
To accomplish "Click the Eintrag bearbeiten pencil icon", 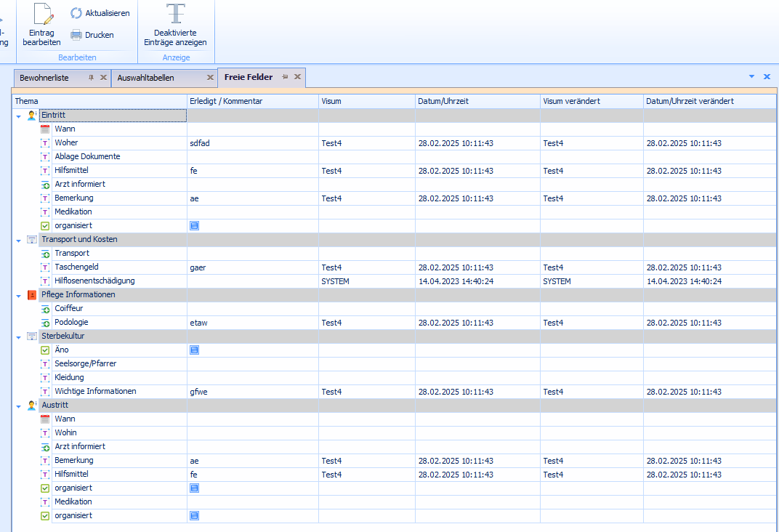I will pyautogui.click(x=41, y=15).
